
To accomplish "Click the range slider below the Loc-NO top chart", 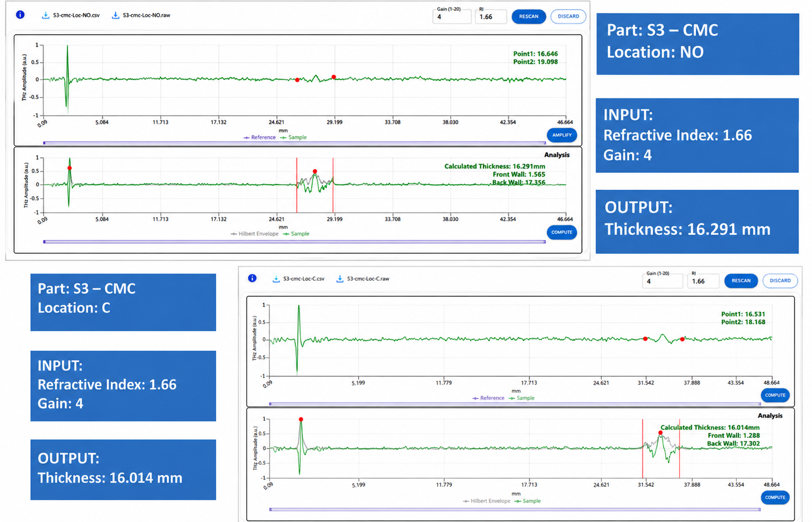I will point(294,143).
